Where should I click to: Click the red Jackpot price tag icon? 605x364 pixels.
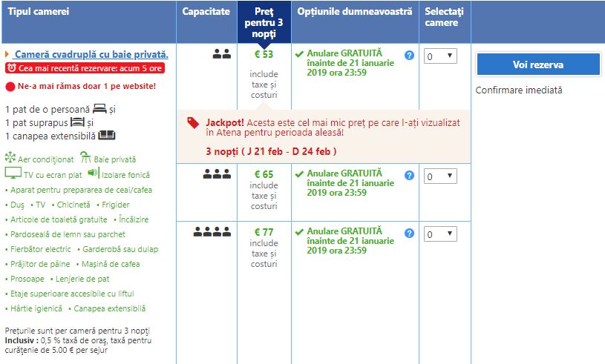(x=193, y=123)
